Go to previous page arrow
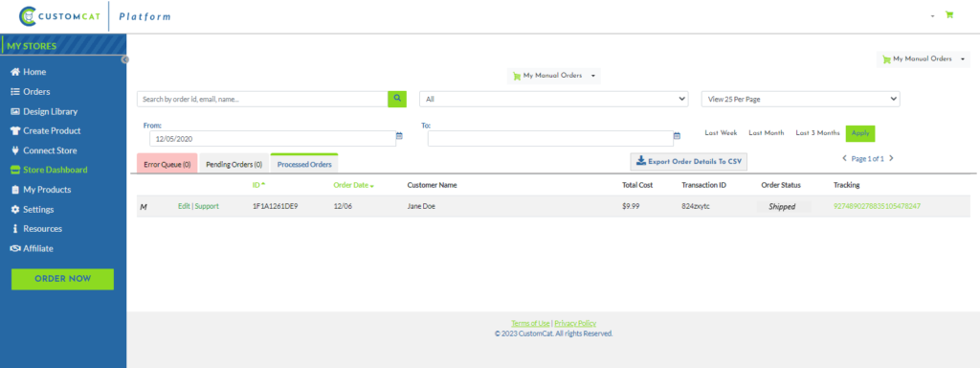Screen dimensions: 980x368 pyautogui.click(x=844, y=158)
